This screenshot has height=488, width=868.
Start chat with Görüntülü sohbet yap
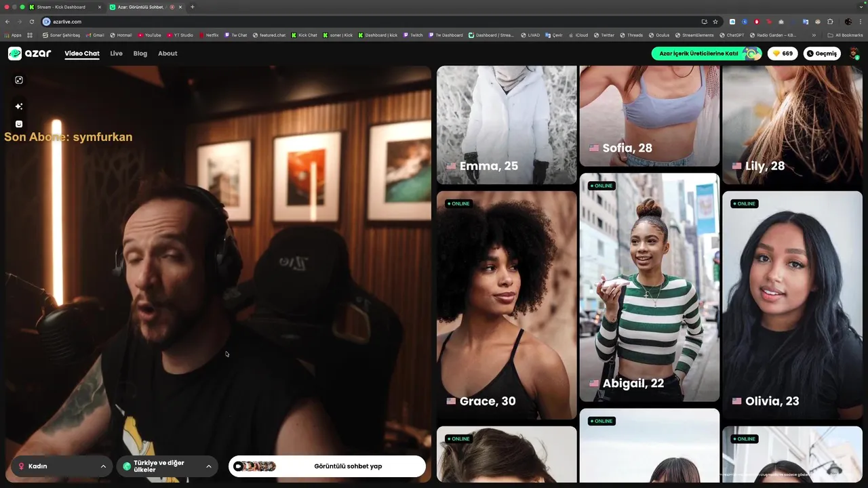(x=327, y=466)
